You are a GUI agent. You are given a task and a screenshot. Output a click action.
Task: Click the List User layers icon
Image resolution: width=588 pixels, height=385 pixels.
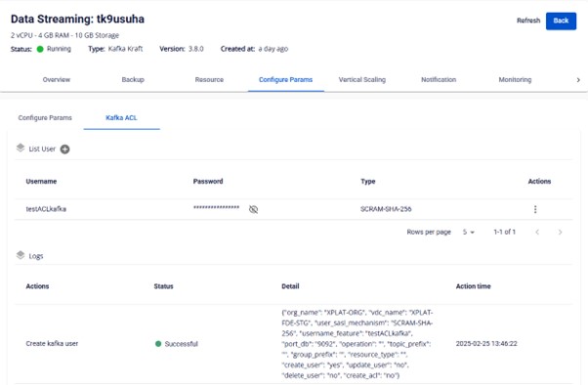21,149
